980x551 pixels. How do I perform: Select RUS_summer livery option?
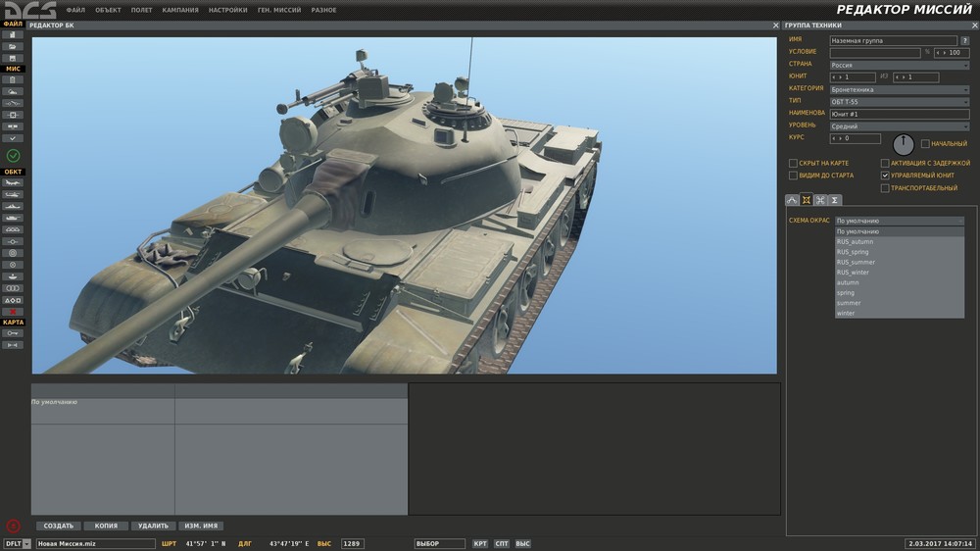tap(900, 263)
